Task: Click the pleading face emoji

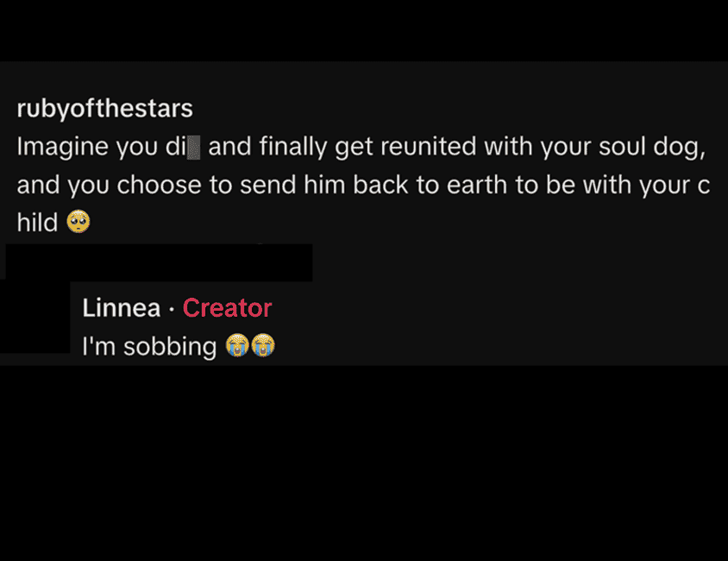Action: coord(78,223)
